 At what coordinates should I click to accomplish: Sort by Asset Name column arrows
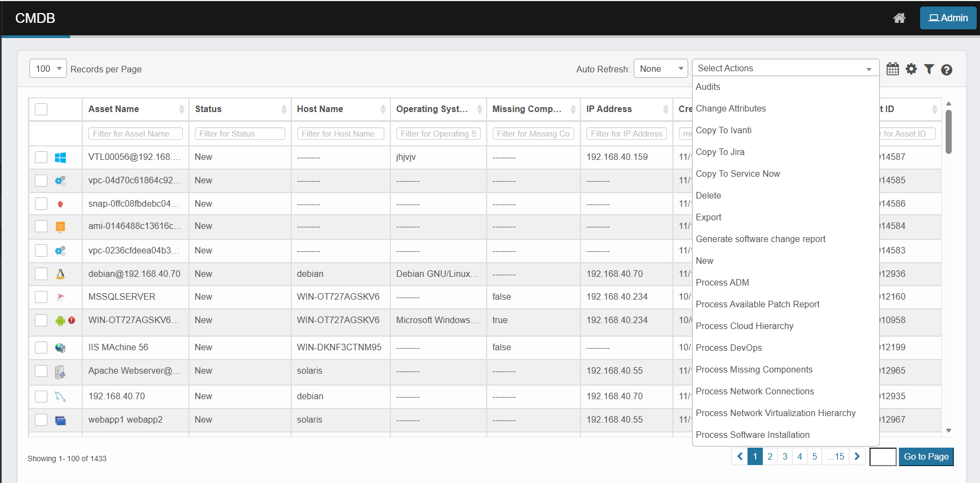tap(181, 109)
